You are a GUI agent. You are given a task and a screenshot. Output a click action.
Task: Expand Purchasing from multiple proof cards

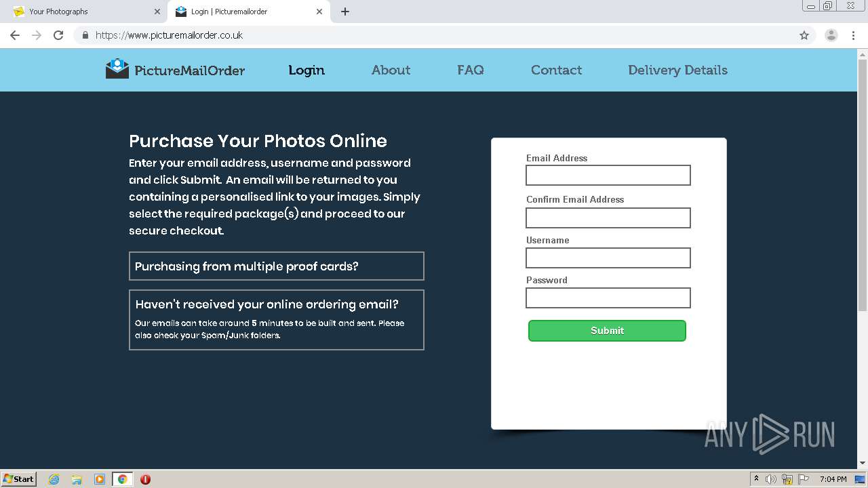point(277,266)
